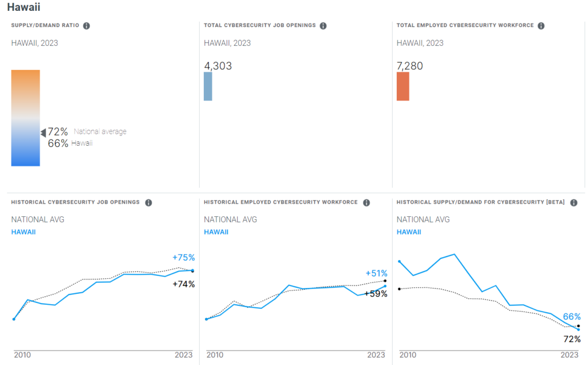Click the 2023 endpoint dot on the workforce national line

385,281
